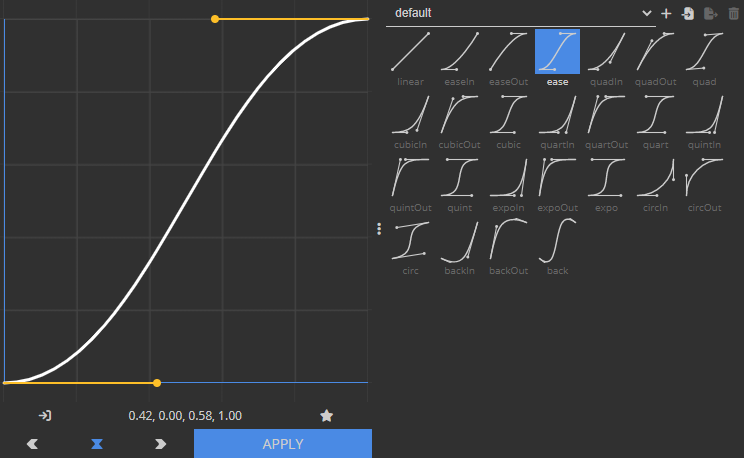This screenshot has width=744, height=458.
Task: Click the bezier values text field
Action: tap(185, 415)
